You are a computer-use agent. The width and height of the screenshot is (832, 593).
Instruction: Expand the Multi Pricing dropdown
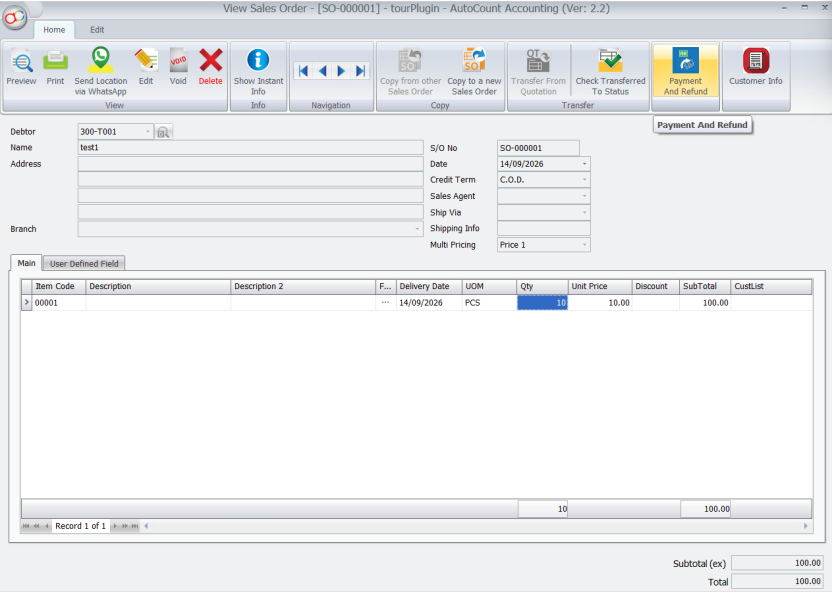pyautogui.click(x=584, y=245)
